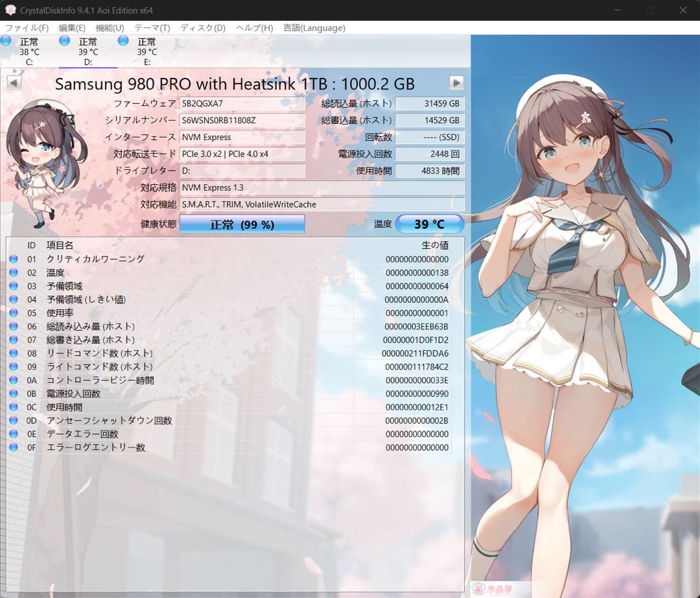Select drive D: status tab

pyautogui.click(x=88, y=51)
